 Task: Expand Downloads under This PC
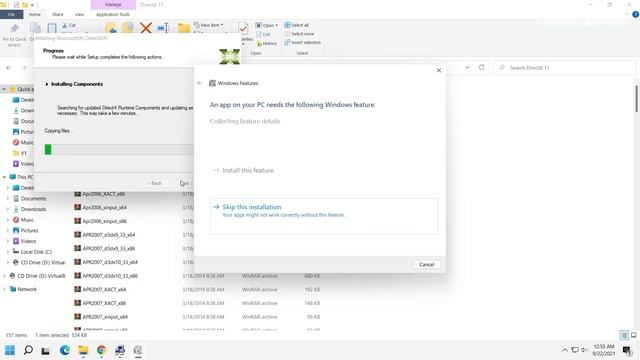tap(7, 209)
